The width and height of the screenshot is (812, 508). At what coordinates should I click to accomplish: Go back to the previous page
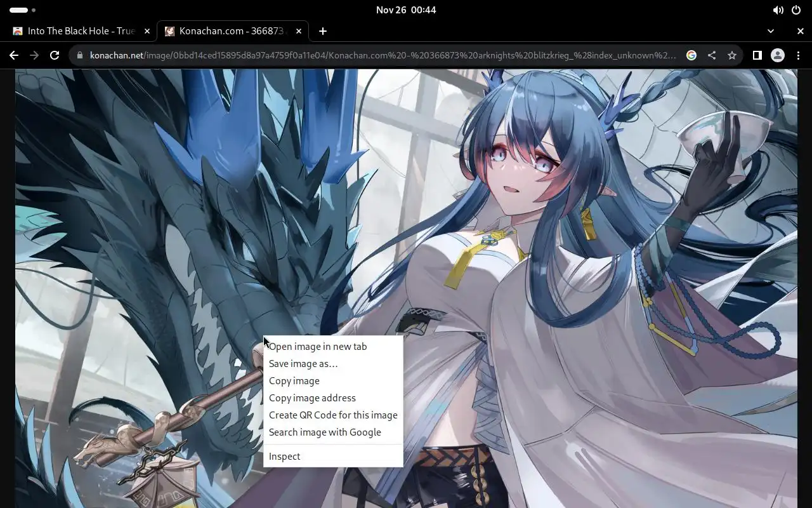[x=14, y=55]
